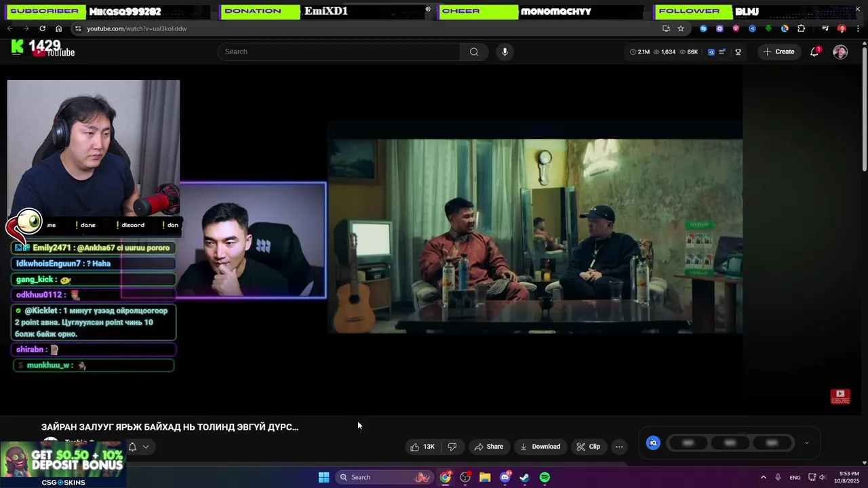Image resolution: width=868 pixels, height=488 pixels.
Task: Click the CSGO Skins deposit bonus banner
Action: 63,464
